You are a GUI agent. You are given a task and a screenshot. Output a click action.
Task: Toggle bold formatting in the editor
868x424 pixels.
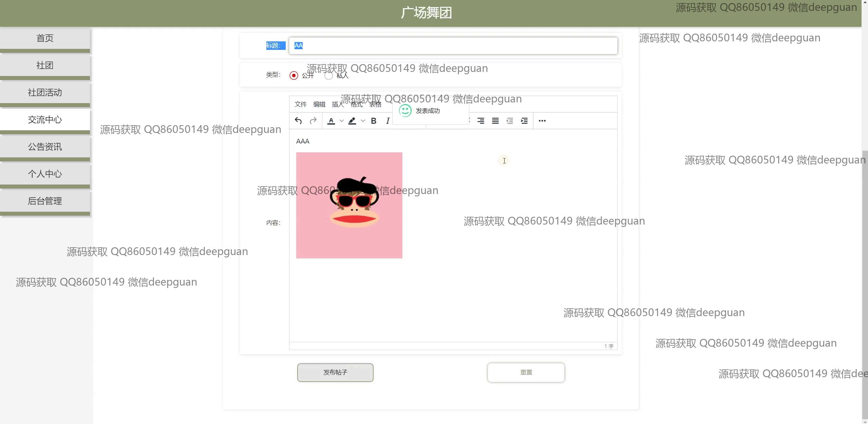(374, 121)
